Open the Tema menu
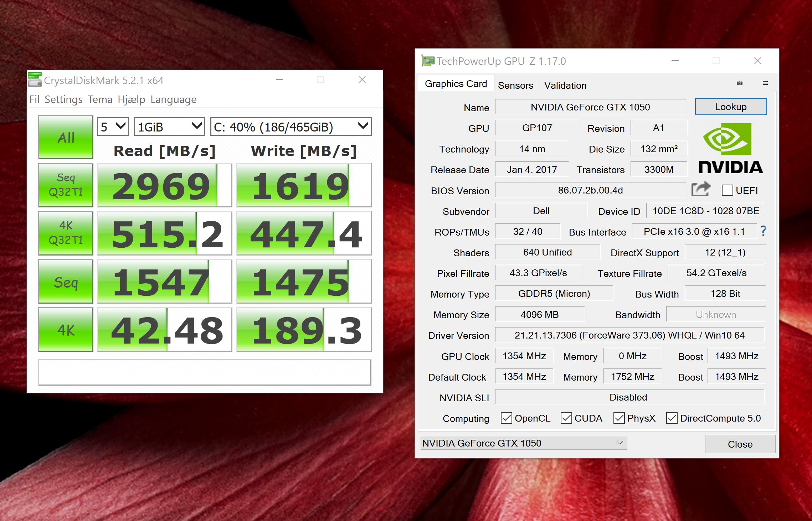Image resolution: width=812 pixels, height=521 pixels. pos(100,99)
